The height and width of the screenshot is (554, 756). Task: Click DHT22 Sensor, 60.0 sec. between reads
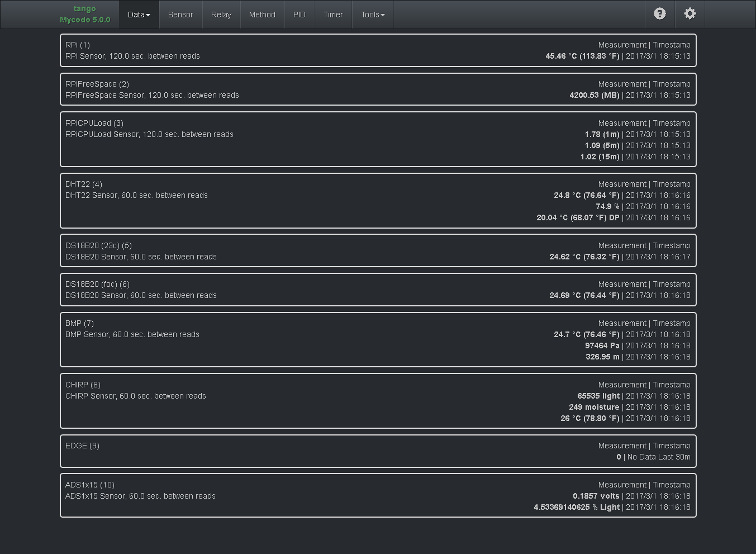136,195
